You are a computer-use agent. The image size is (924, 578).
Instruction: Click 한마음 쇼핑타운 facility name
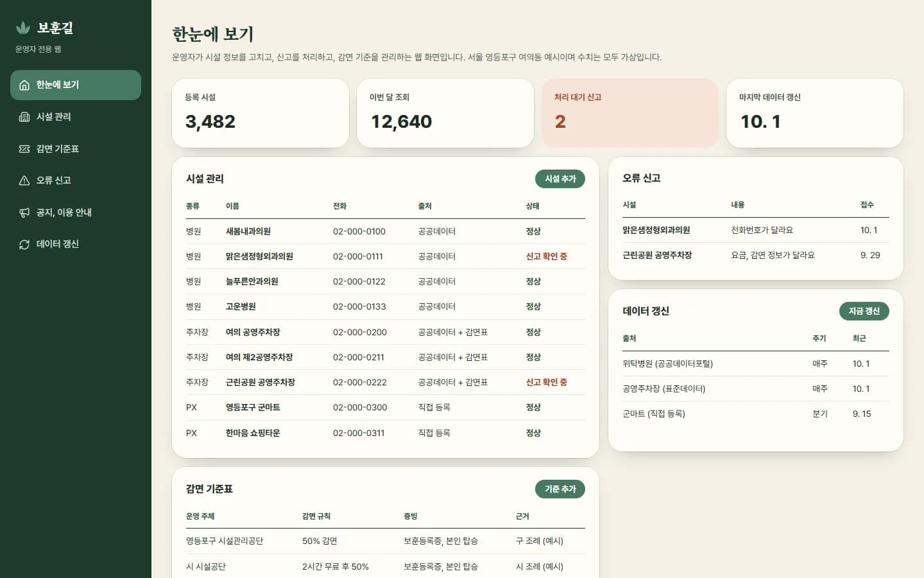click(x=253, y=433)
